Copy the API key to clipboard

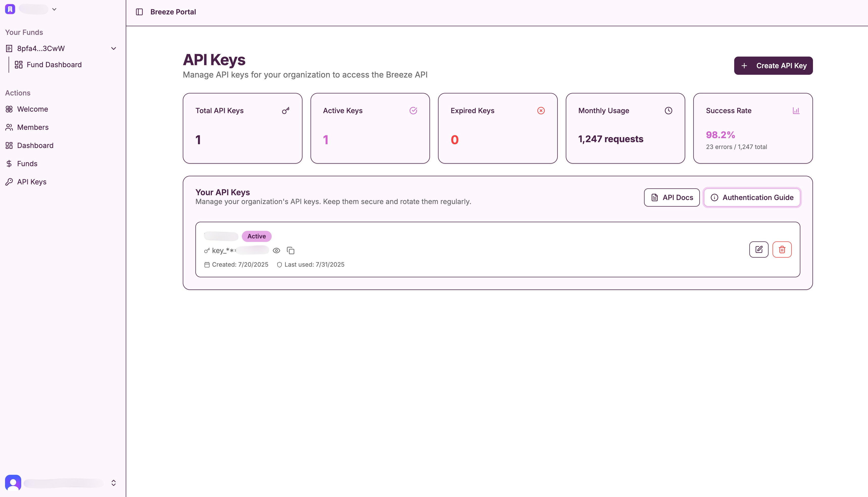291,250
